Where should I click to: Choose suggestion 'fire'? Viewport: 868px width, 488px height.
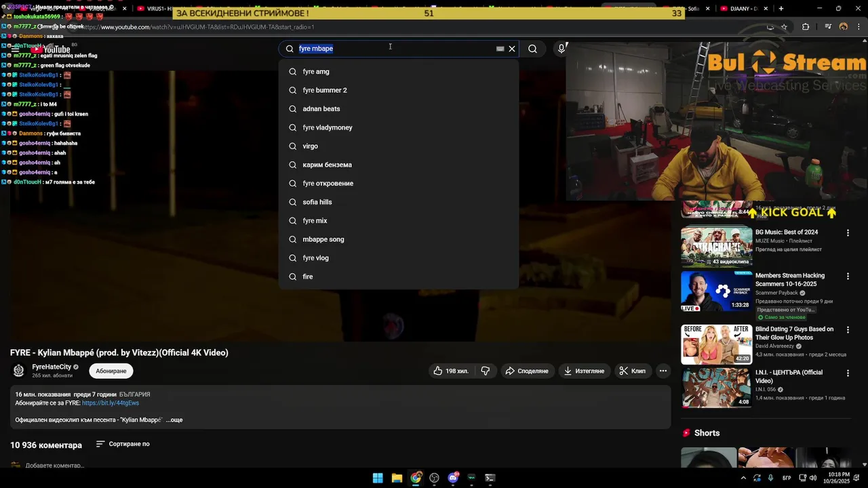[x=399, y=277]
